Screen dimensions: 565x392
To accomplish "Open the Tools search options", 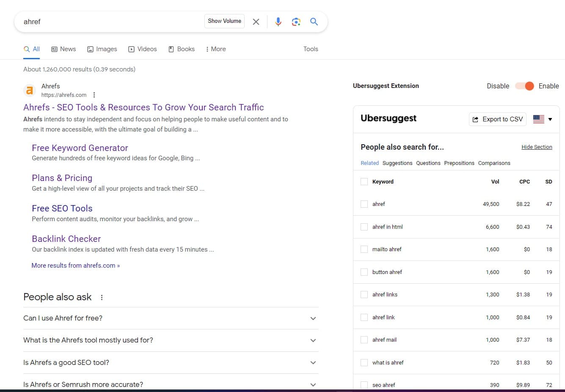I will click(311, 49).
